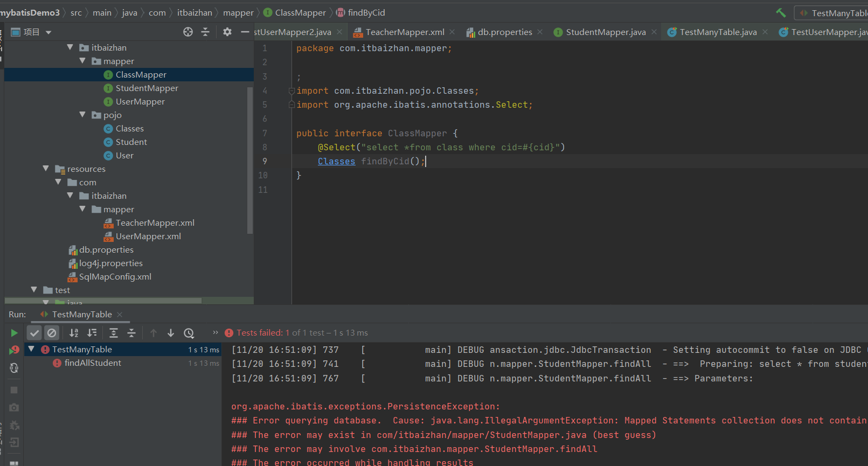Open the TestManyTable run configuration dropdown
This screenshot has height=466, width=868.
[832, 13]
